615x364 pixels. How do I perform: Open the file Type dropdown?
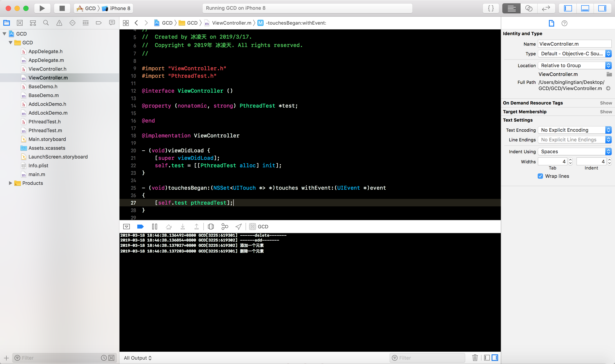(x=575, y=54)
